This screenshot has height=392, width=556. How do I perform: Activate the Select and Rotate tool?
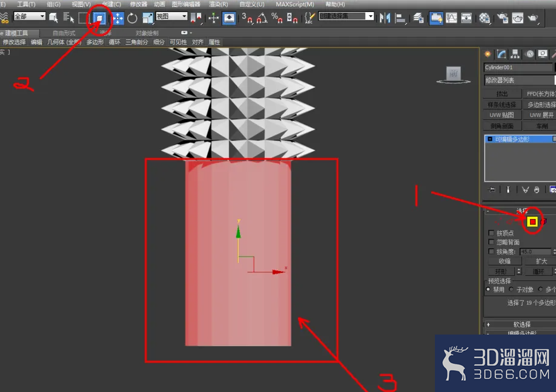132,18
